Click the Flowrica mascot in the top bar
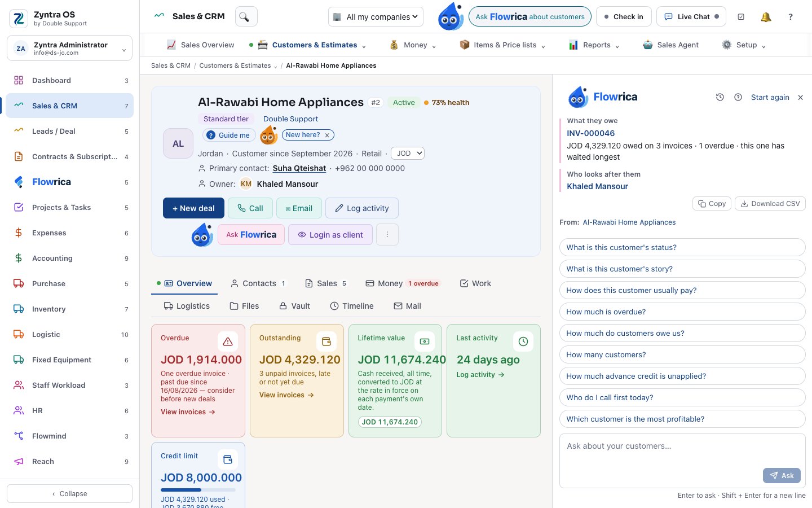Screen dimensions: 812x508 [x=451, y=16]
